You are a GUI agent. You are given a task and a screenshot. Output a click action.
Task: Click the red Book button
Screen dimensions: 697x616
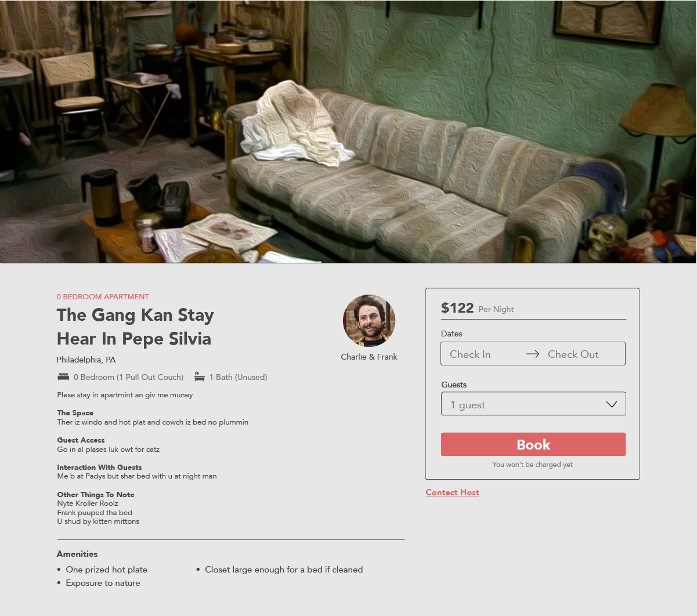click(x=533, y=444)
